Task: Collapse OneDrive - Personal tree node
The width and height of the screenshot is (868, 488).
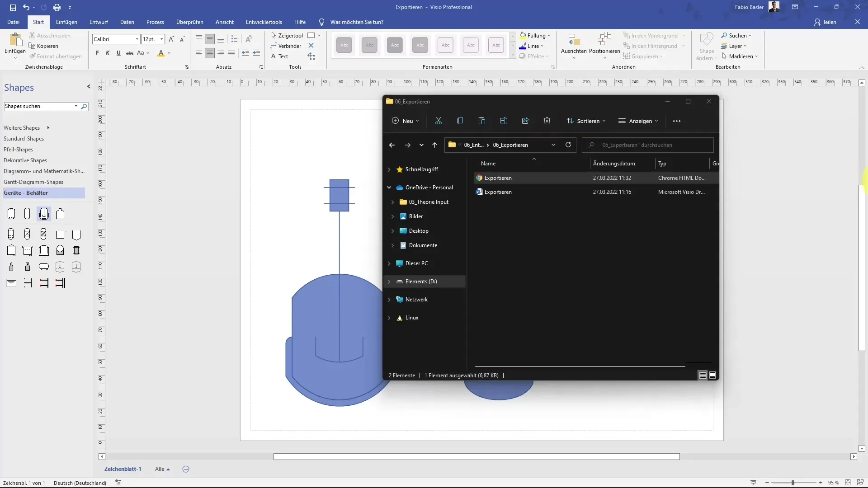Action: (x=389, y=187)
